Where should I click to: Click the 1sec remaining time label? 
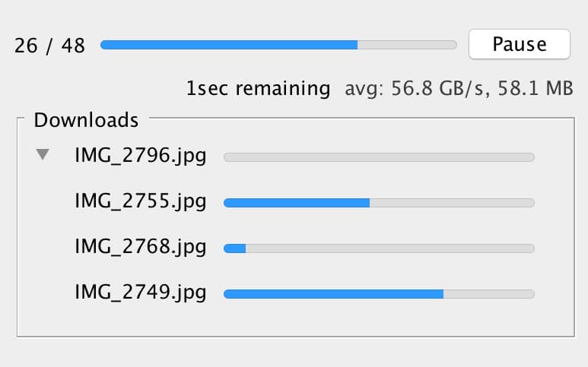[x=258, y=89]
